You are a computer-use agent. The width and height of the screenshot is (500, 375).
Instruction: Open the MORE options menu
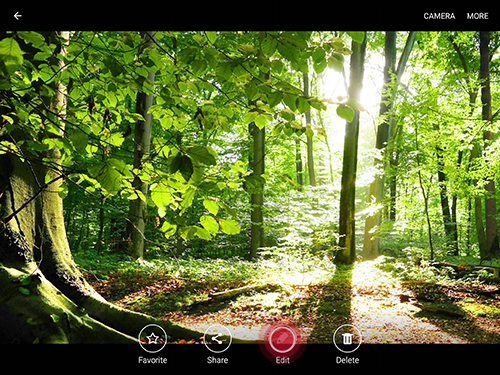pyautogui.click(x=477, y=16)
